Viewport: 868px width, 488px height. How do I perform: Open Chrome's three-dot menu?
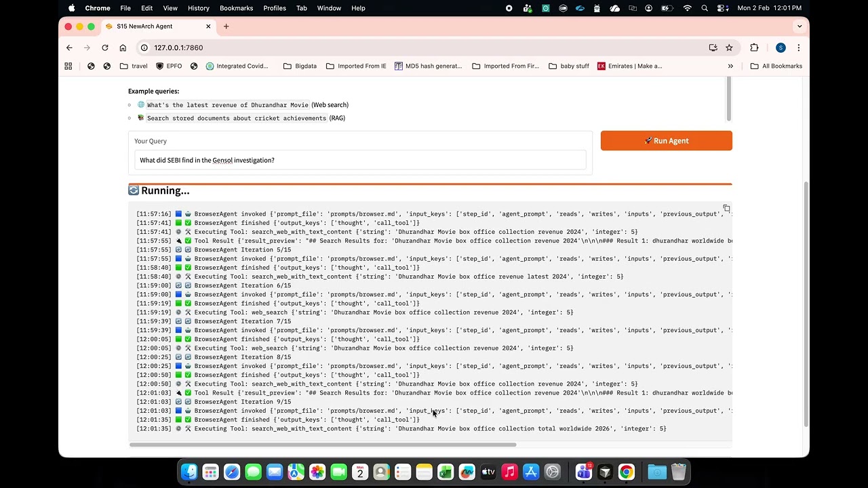tap(798, 47)
